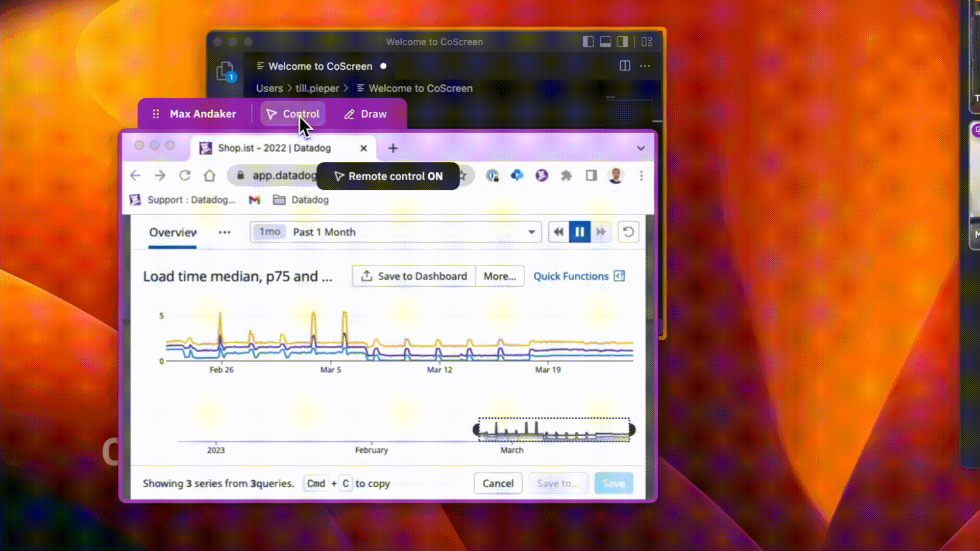This screenshot has height=551, width=980.
Task: Click the purple Datadog extension icon
Action: [542, 176]
